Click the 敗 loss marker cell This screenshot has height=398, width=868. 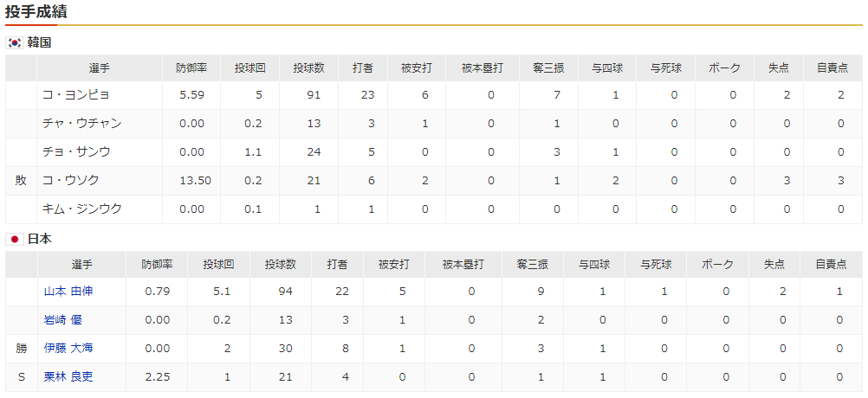(x=21, y=181)
